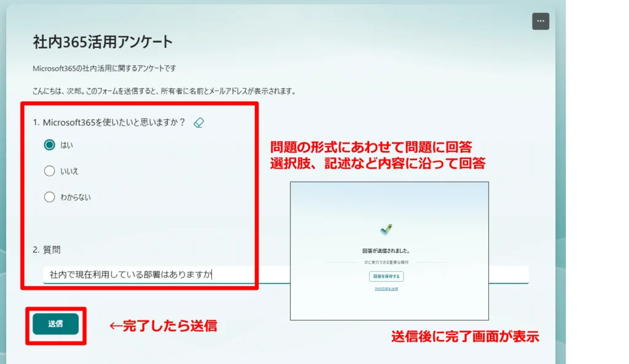Click the 別の回答を送信 link
The height and width of the screenshot is (364, 629).
386,289
